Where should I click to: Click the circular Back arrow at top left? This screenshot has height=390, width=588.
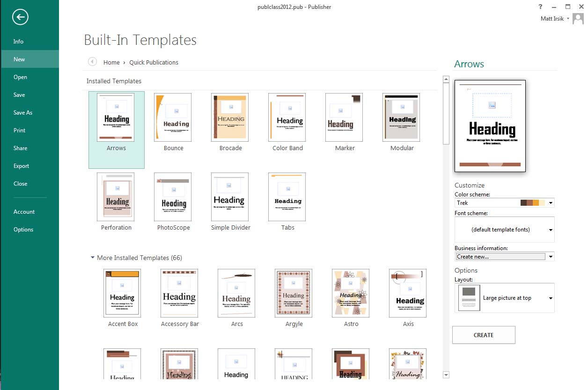[19, 17]
